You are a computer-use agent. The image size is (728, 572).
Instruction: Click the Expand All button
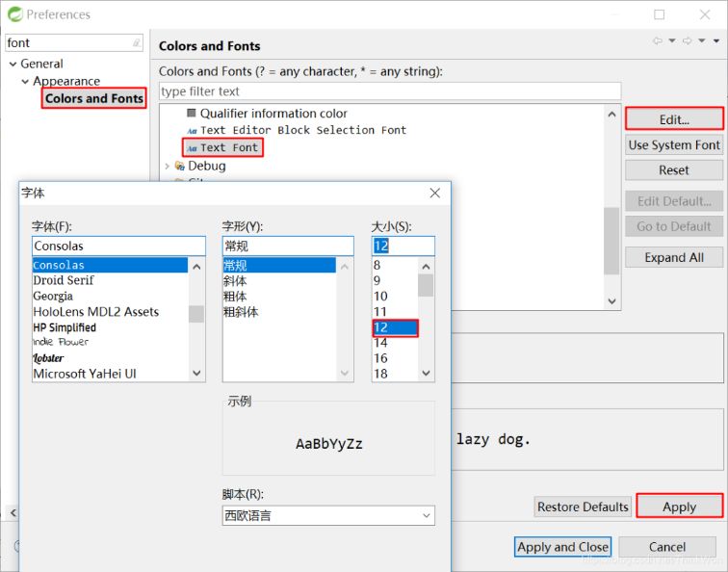coord(674,257)
